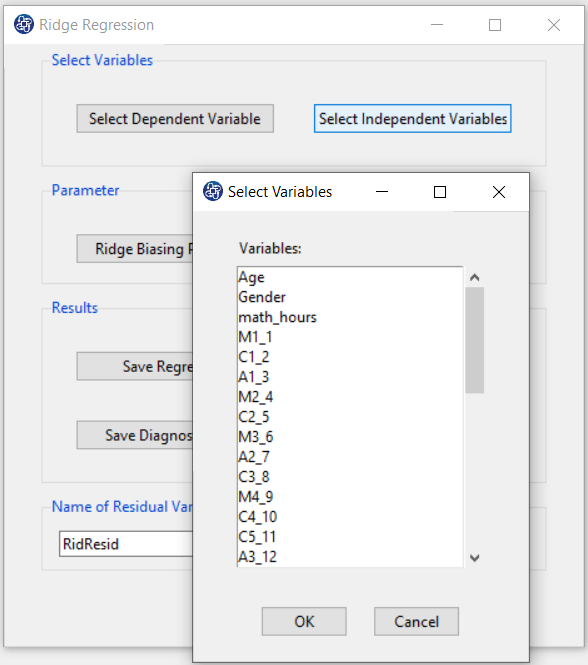Maximize the Select Variables dialog
Viewport: 588px width, 665px height.
click(440, 192)
